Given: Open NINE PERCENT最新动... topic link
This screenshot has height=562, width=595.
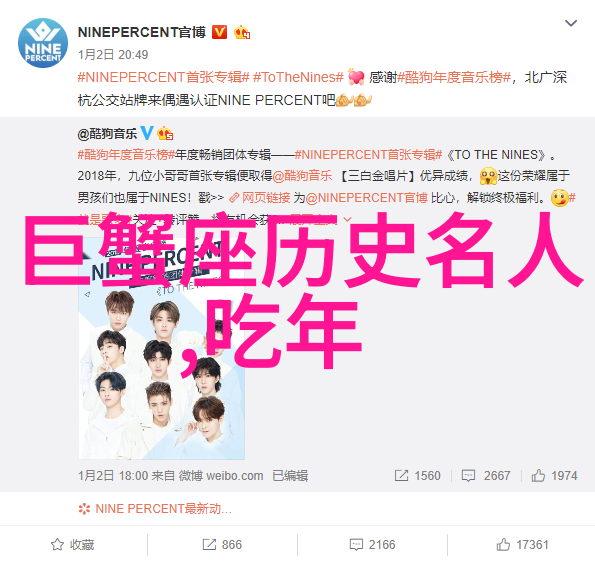Looking at the screenshot, I should click(x=155, y=508).
